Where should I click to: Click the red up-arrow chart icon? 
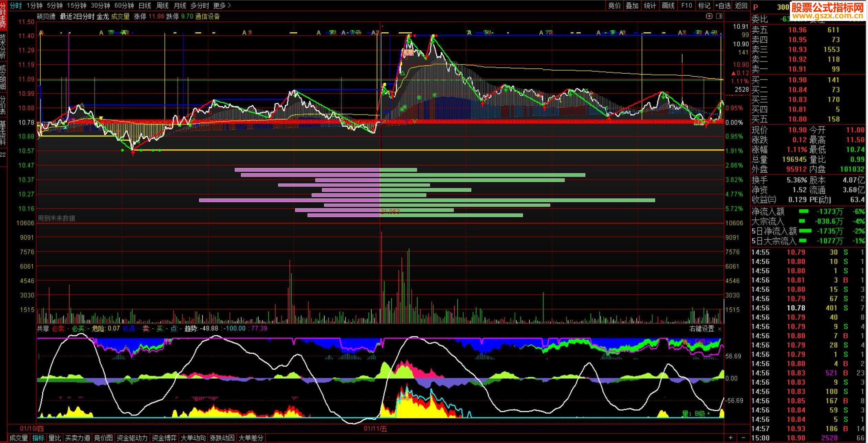[x=709, y=16]
